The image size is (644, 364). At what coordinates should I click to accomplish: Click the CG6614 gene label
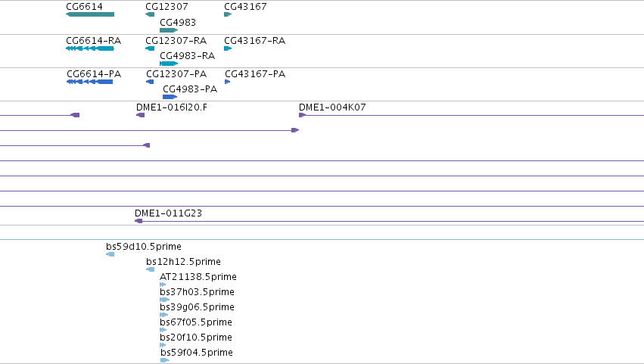(85, 7)
